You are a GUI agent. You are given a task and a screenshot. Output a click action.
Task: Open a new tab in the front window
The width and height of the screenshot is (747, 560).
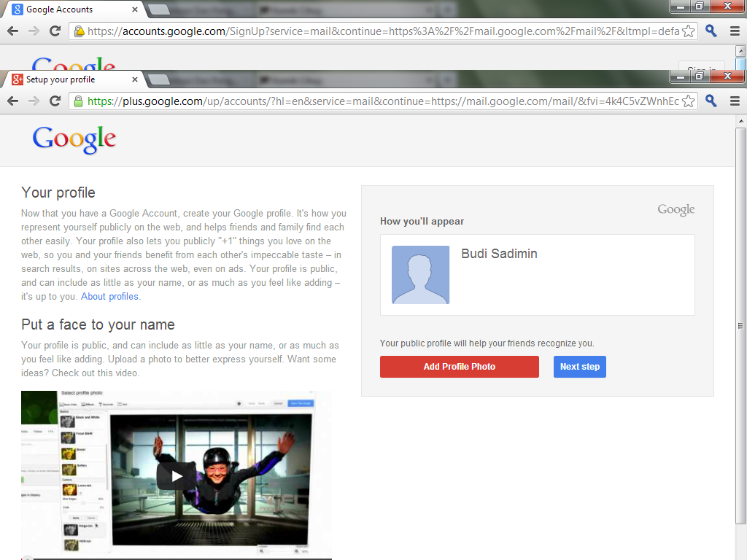click(159, 79)
